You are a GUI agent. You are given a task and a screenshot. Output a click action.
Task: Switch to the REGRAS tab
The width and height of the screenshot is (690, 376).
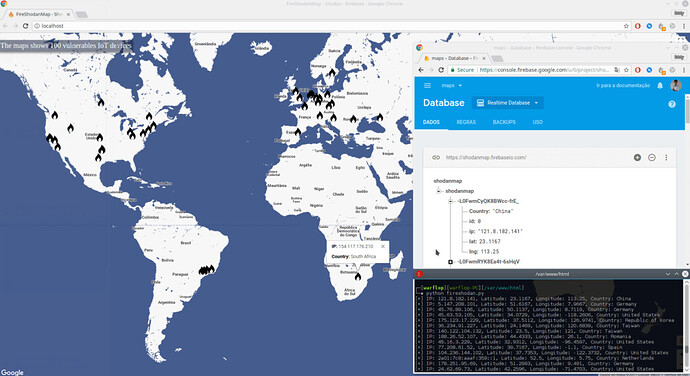466,122
